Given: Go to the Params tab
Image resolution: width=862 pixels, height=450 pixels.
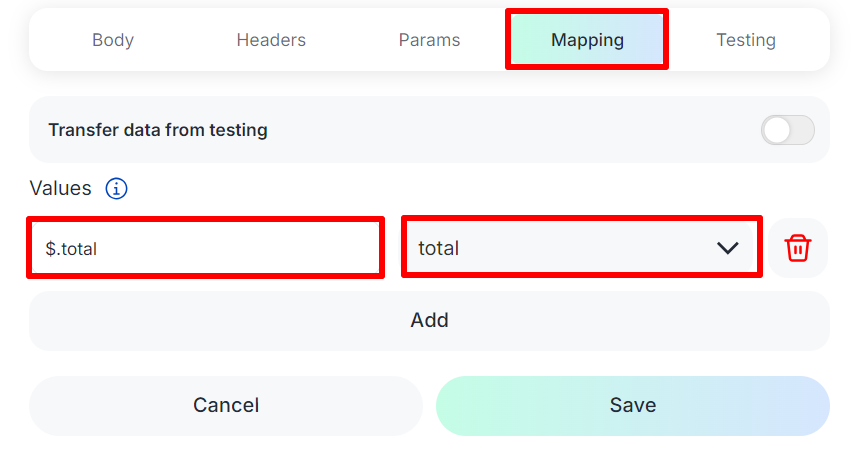Looking at the screenshot, I should pos(429,41).
